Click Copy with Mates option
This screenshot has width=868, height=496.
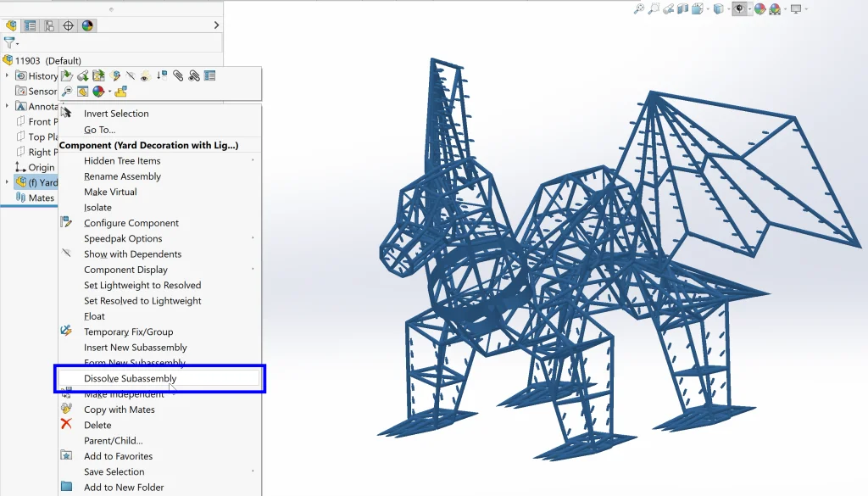click(119, 410)
